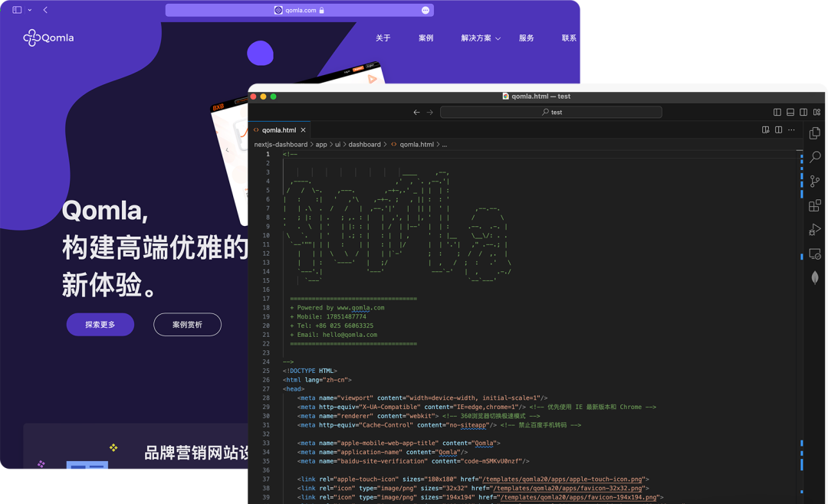Select the qomla.html editor tab
The width and height of the screenshot is (828, 504).
(x=278, y=130)
